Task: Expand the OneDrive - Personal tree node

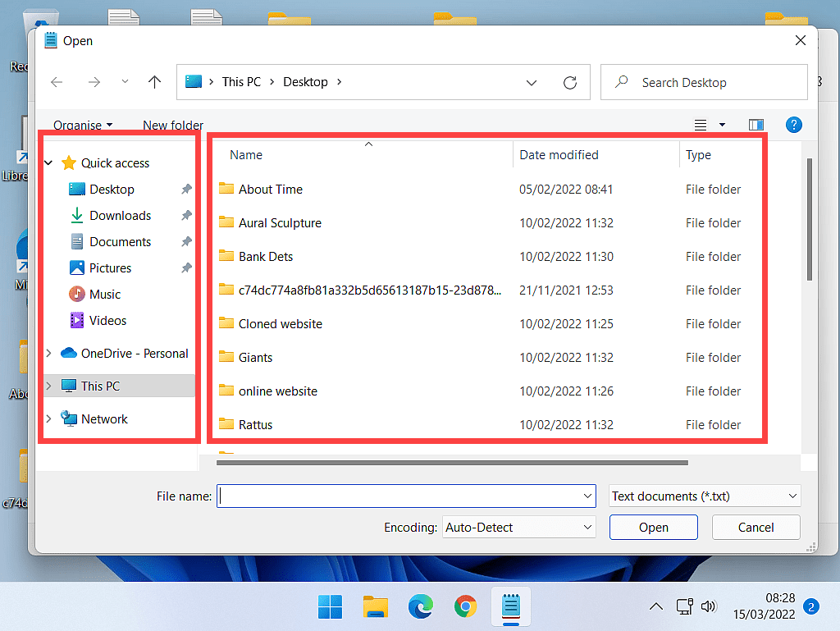Action: [49, 354]
